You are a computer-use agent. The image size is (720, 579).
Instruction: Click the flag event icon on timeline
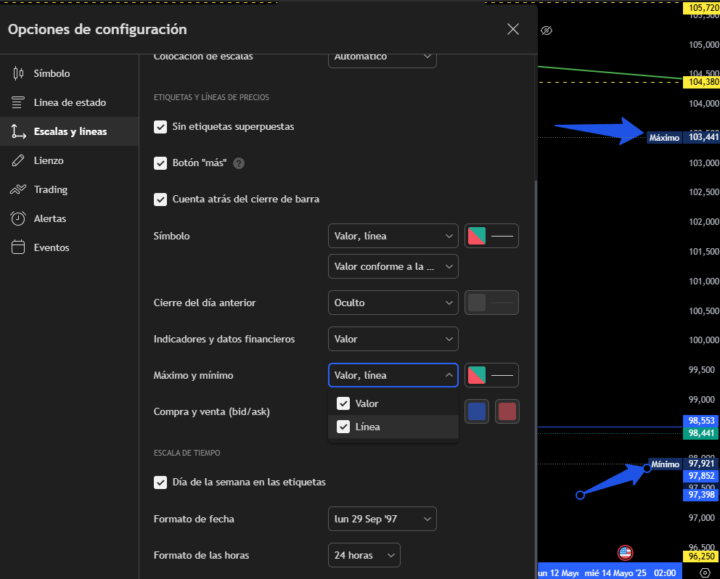click(x=625, y=551)
